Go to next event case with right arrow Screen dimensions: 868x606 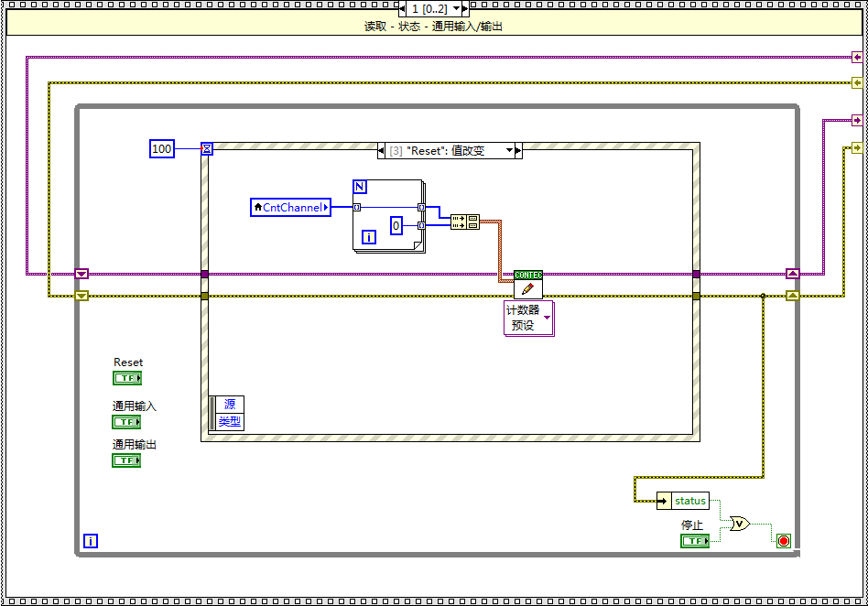(x=518, y=150)
